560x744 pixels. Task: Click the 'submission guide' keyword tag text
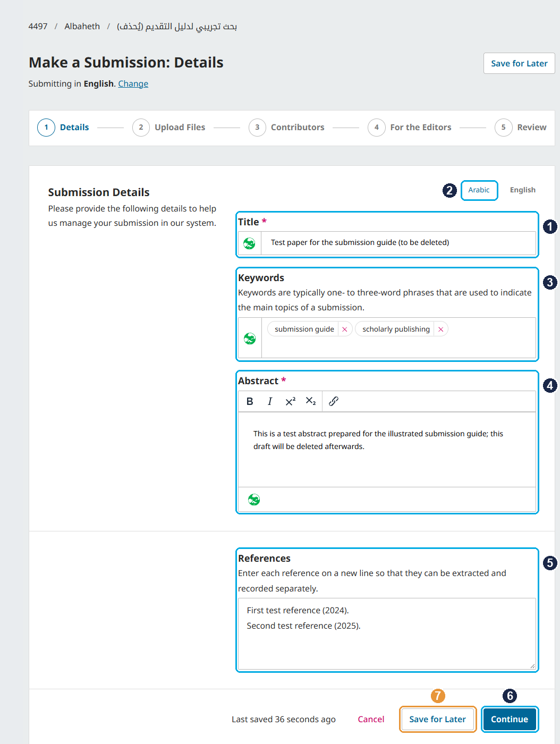tap(304, 329)
